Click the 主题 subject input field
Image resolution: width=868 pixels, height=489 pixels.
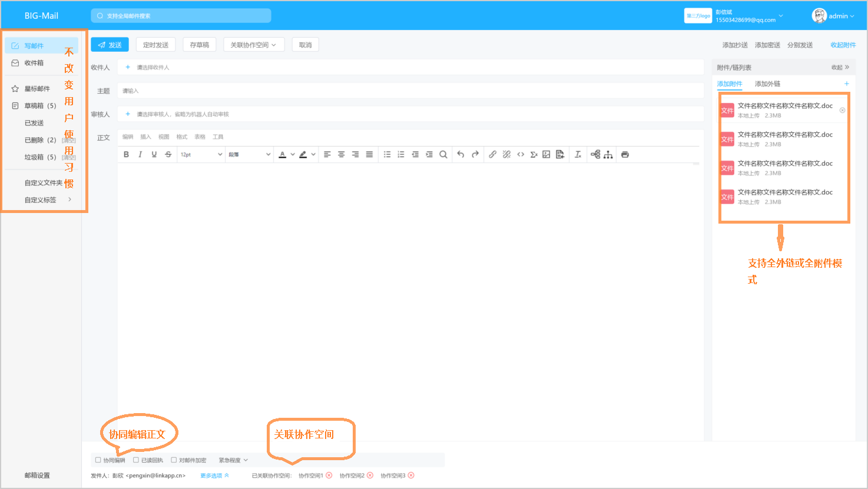pyautogui.click(x=410, y=91)
